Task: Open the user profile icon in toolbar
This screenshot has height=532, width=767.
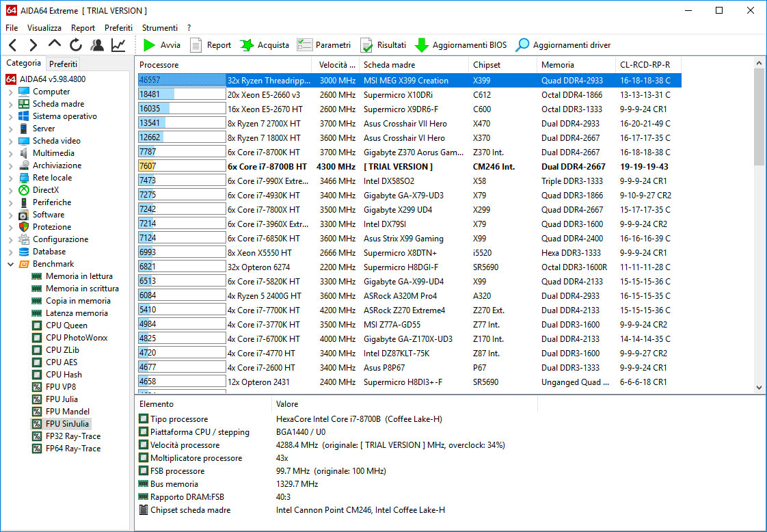Action: 97,45
